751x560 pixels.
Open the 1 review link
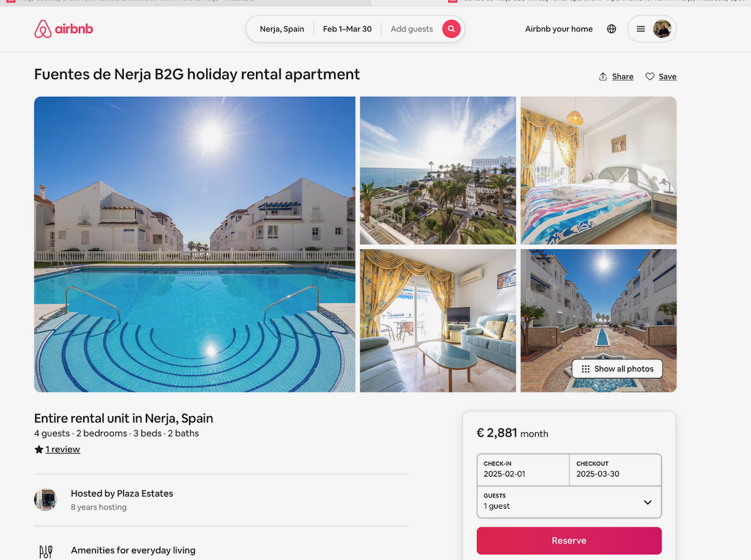(x=63, y=449)
